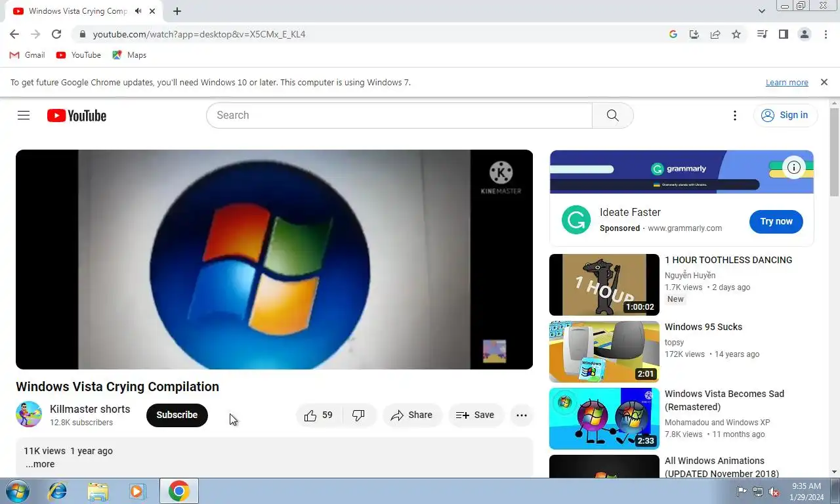The image size is (840, 504).
Task: Close the Windows Vista Crying tab
Action: (x=153, y=11)
